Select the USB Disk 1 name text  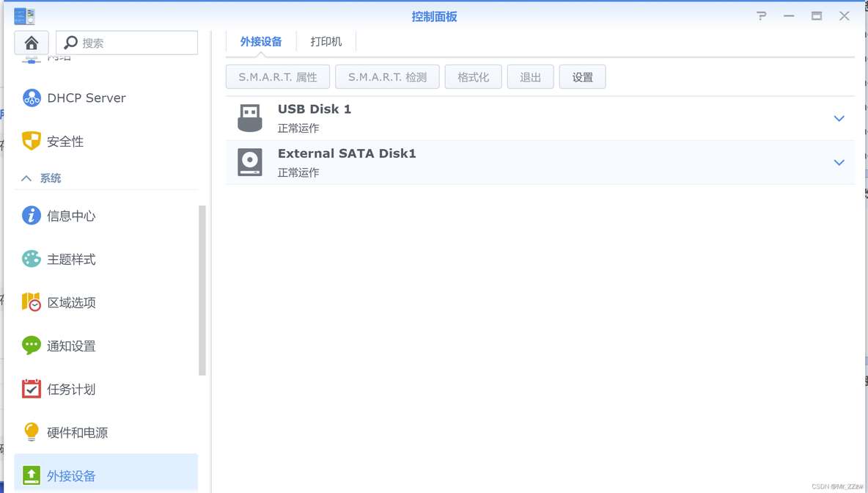(x=314, y=109)
